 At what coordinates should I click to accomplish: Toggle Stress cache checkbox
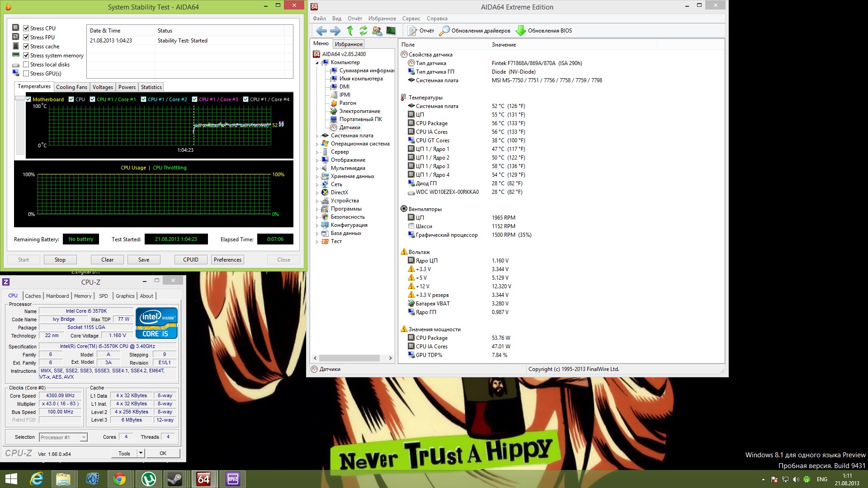coord(26,46)
